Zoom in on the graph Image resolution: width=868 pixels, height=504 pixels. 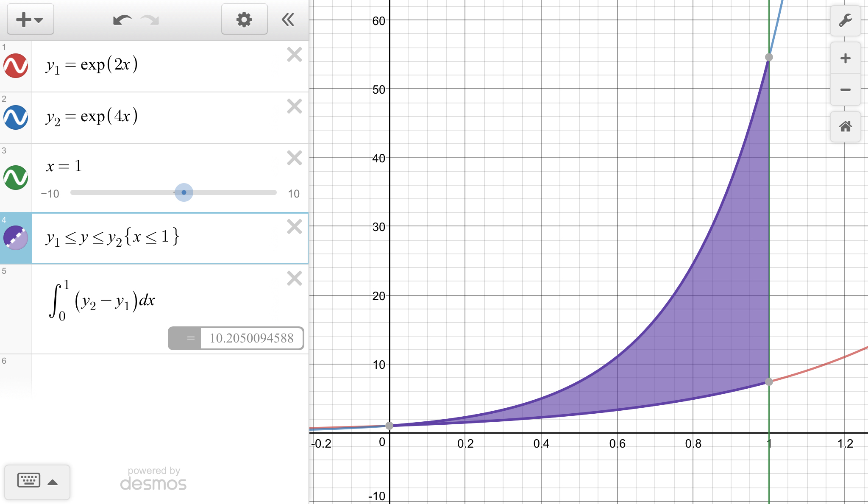click(x=845, y=58)
